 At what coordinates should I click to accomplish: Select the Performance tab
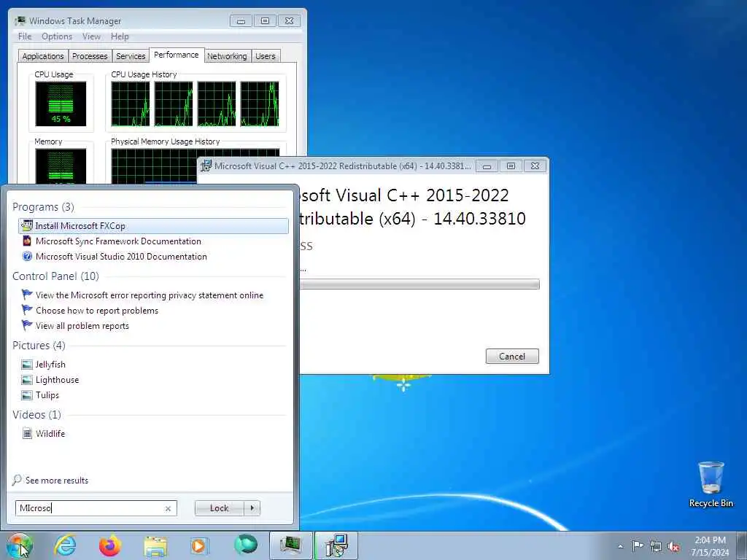click(177, 55)
